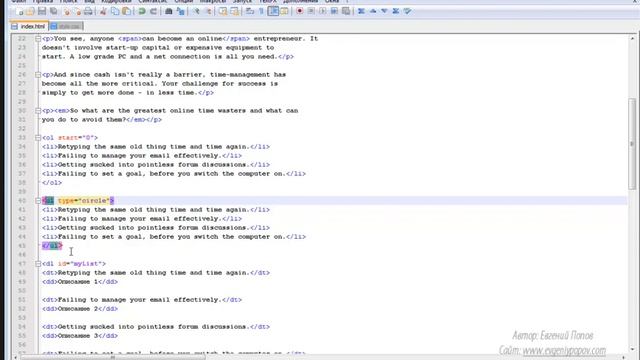Screen dimensions: 640x360
Task: Click the horizontal scrollbar thumb
Action: (x=113, y=357)
